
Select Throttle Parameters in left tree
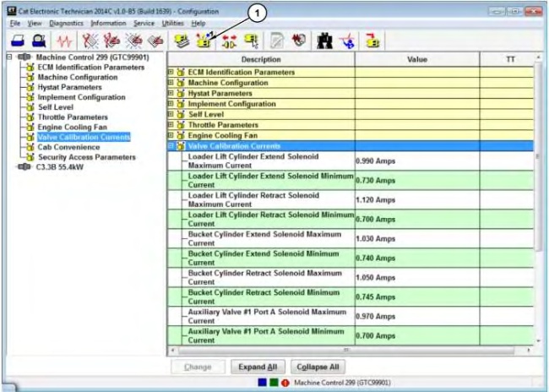73,117
